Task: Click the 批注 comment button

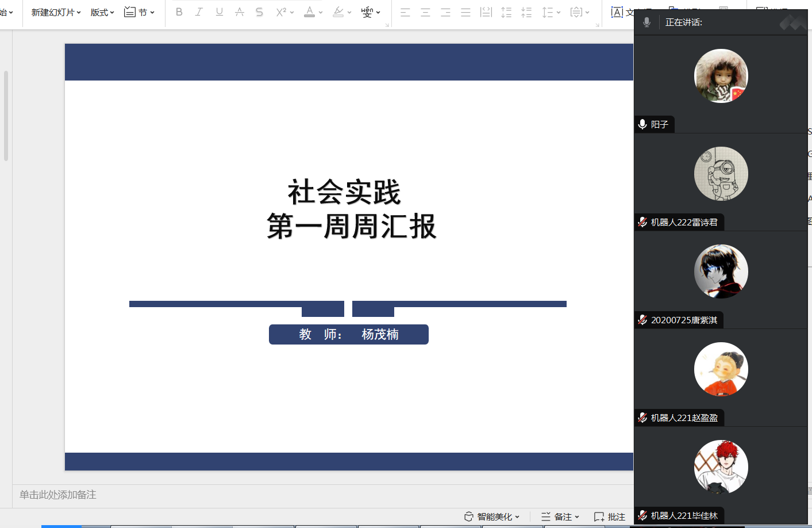Action: [610, 516]
